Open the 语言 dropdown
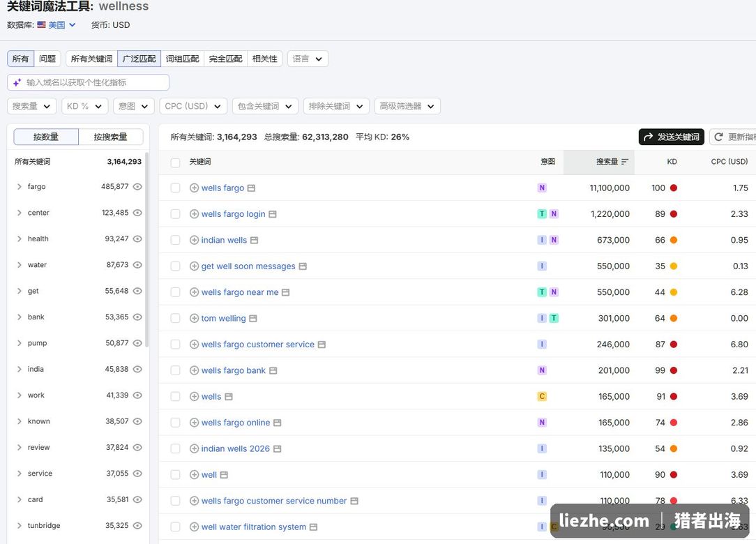 tap(308, 59)
